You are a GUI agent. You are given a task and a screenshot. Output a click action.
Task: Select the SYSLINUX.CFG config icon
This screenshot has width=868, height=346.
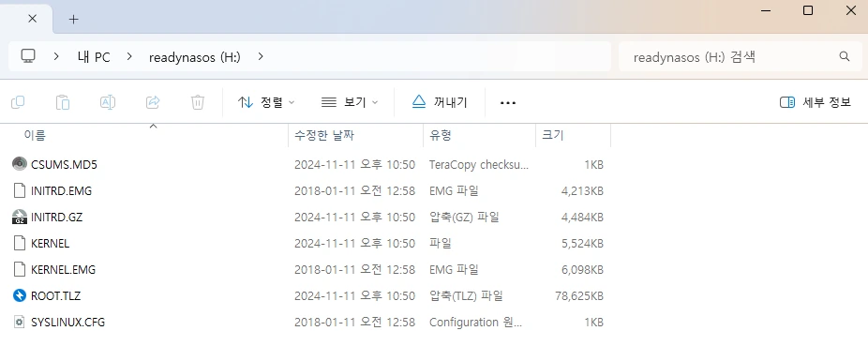(20, 322)
